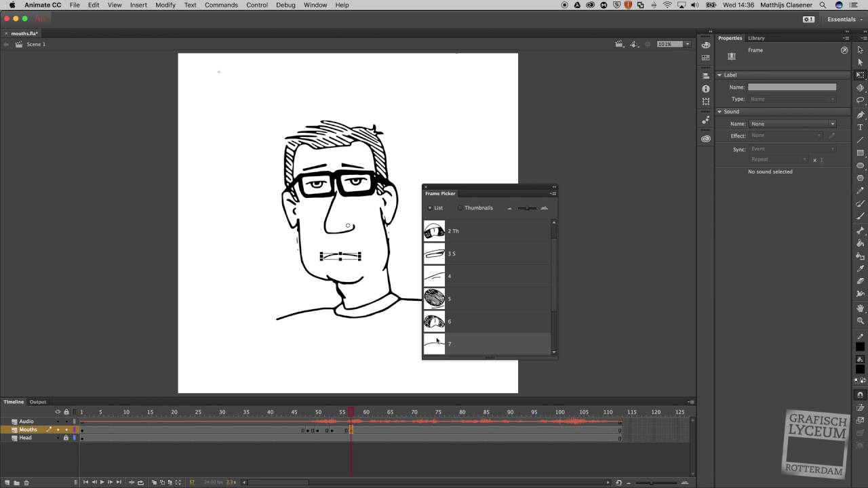Select the Zoom magnifier tool

pos(860,321)
